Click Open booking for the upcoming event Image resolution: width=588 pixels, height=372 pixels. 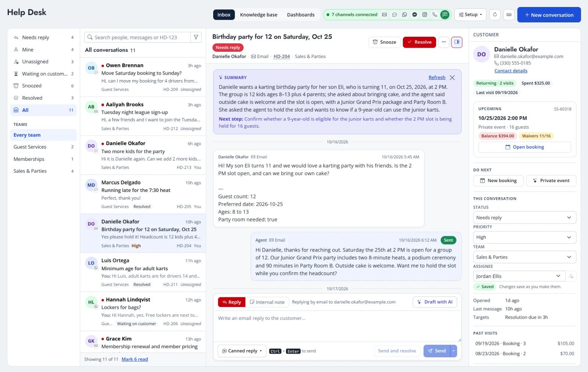tap(524, 147)
